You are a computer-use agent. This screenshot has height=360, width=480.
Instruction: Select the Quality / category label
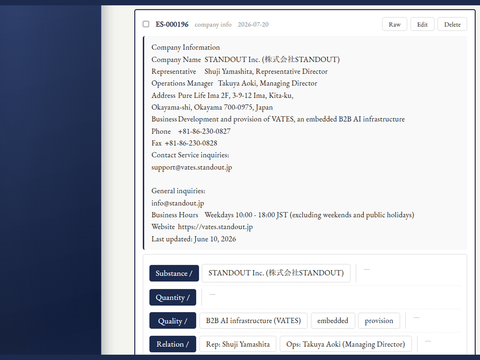(173, 321)
